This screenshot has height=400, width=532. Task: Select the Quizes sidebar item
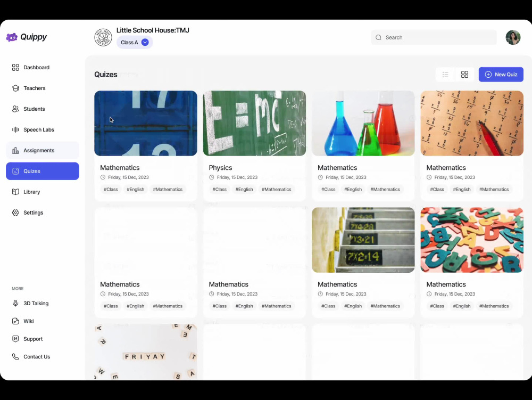tap(43, 171)
